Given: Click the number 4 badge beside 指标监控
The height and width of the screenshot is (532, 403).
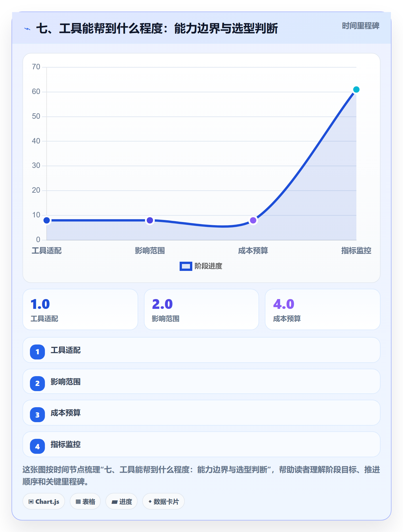Looking at the screenshot, I should [x=37, y=446].
